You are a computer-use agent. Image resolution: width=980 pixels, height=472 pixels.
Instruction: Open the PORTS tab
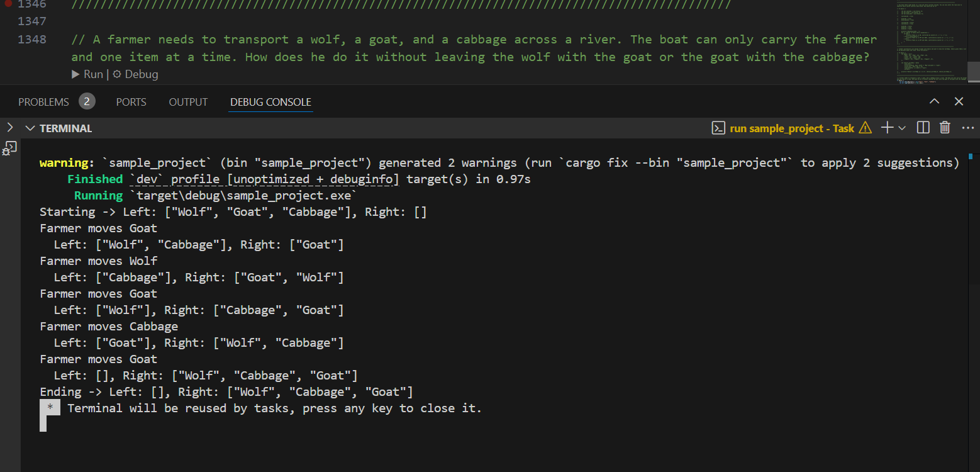click(x=131, y=102)
